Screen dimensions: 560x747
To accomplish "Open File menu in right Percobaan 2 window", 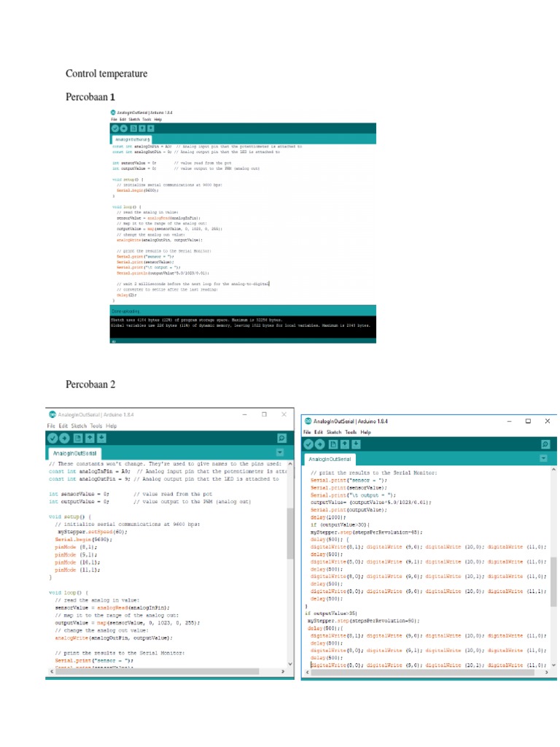I will 307,432.
